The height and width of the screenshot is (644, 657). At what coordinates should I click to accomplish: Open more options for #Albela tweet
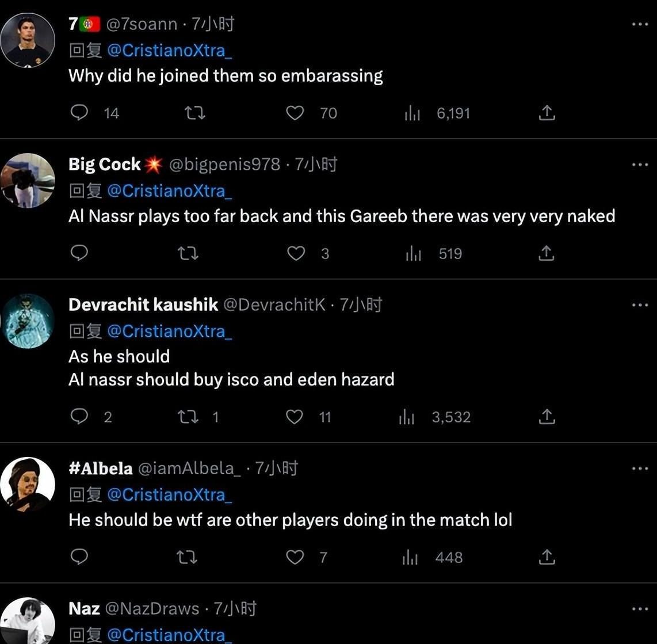click(640, 468)
